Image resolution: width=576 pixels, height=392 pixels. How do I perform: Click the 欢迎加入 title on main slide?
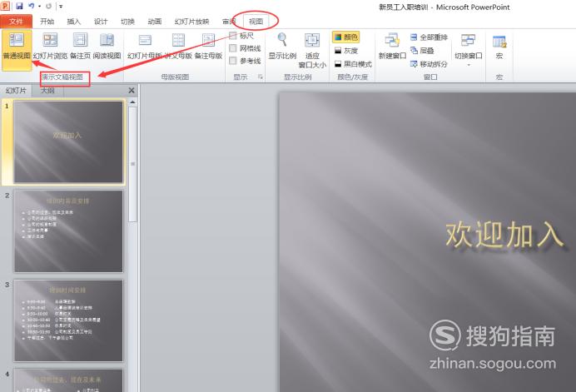pos(504,236)
